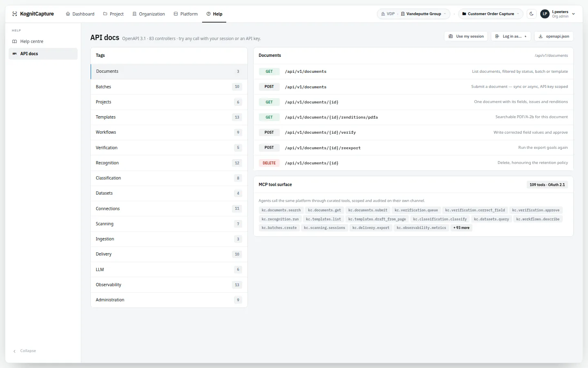Expand the Lpeeters account menu chevron
The height and width of the screenshot is (368, 588).
click(573, 14)
